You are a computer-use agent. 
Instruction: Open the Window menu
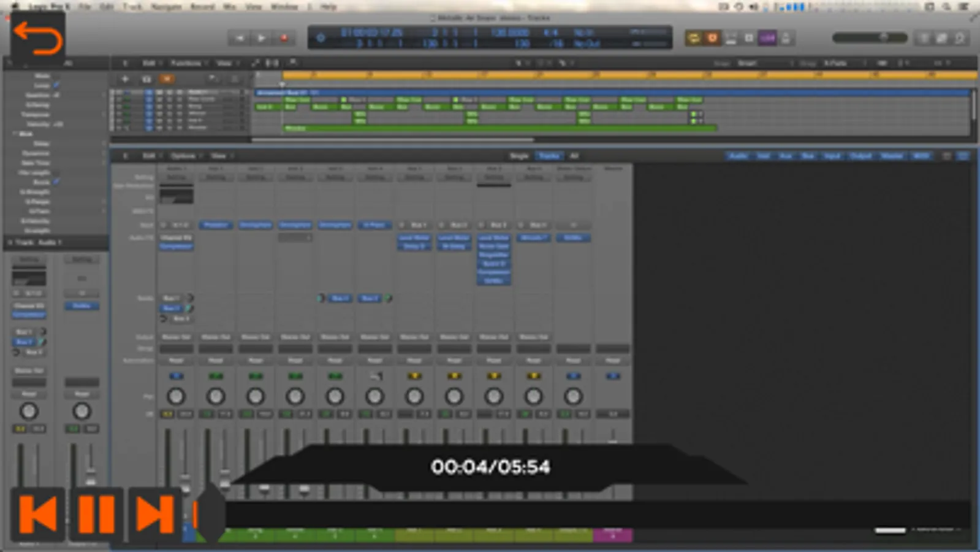(x=284, y=6)
